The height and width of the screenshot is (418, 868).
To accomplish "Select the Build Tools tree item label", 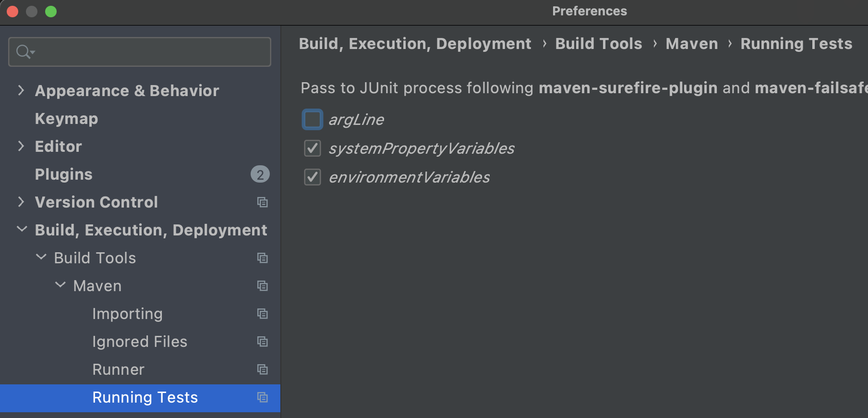I will coord(95,258).
